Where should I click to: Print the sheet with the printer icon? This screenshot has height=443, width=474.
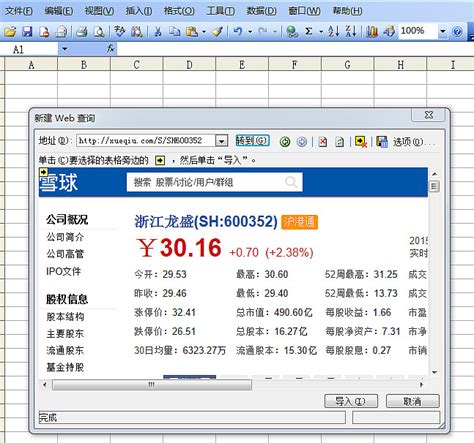[x=82, y=32]
